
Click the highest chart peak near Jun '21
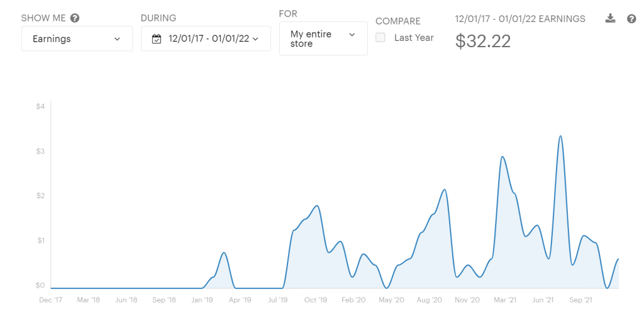[x=560, y=137]
